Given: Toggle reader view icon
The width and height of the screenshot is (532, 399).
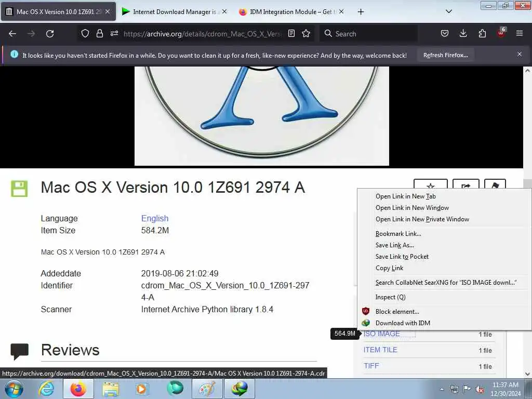Looking at the screenshot, I should click(291, 33).
